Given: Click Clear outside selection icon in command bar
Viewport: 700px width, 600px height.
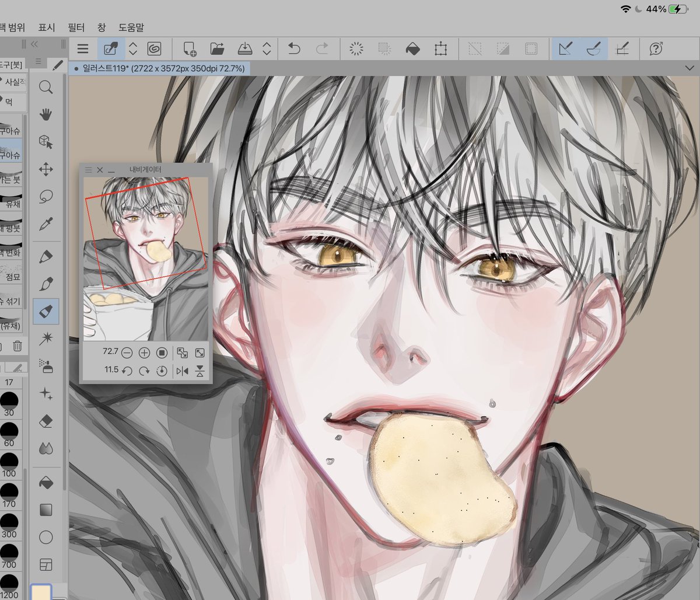Looking at the screenshot, I should (384, 49).
